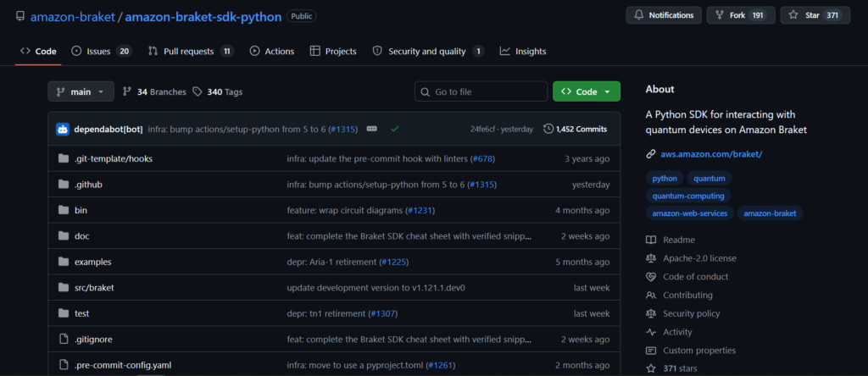The width and height of the screenshot is (868, 376).
Task: Open the Activity link
Action: (669, 332)
